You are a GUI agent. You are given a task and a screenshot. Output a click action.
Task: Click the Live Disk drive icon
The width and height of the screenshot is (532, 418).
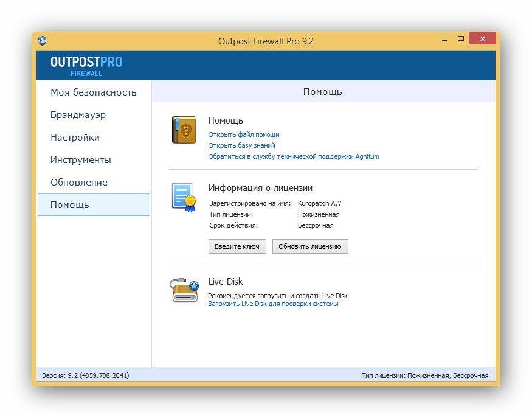point(184,291)
